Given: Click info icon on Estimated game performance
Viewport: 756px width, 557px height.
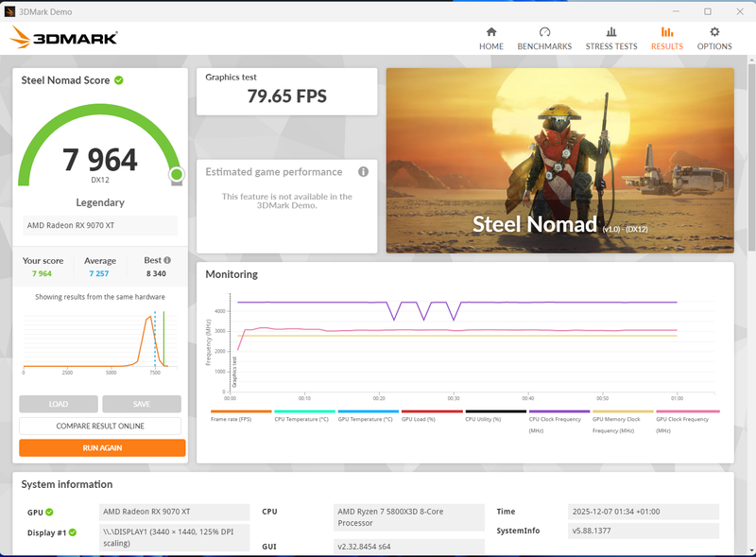Looking at the screenshot, I should point(364,171).
